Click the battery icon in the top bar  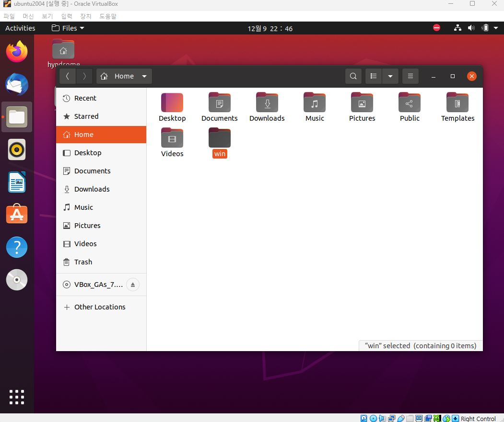click(x=485, y=28)
